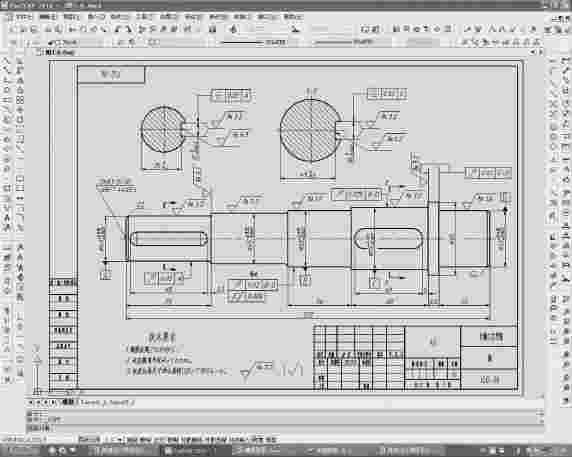The image size is (572, 457).
Task: Click the Windows Start button
Action: [x=23, y=451]
